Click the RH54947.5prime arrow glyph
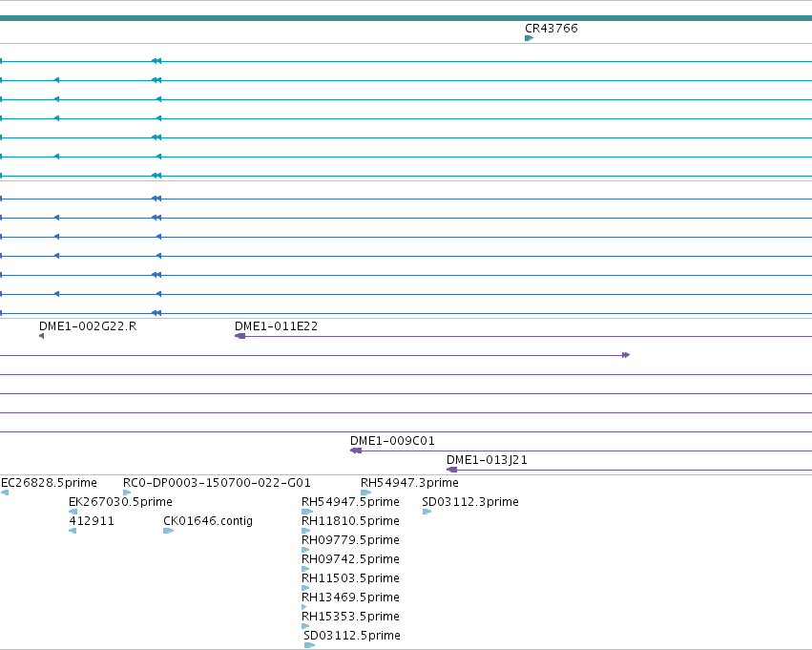Viewport: 812px width, 650px height. [307, 512]
